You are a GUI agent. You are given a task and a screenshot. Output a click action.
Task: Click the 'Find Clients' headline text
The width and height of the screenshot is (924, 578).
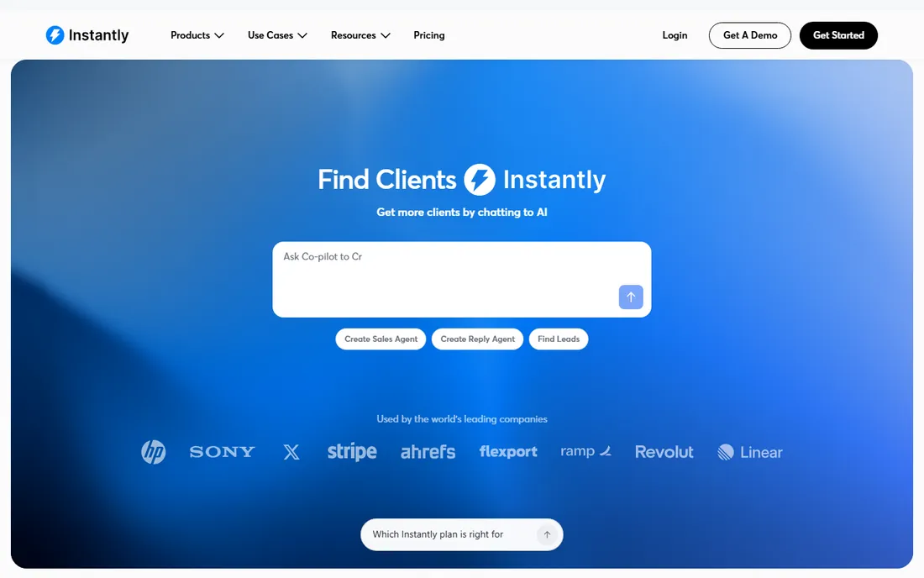[x=386, y=180]
